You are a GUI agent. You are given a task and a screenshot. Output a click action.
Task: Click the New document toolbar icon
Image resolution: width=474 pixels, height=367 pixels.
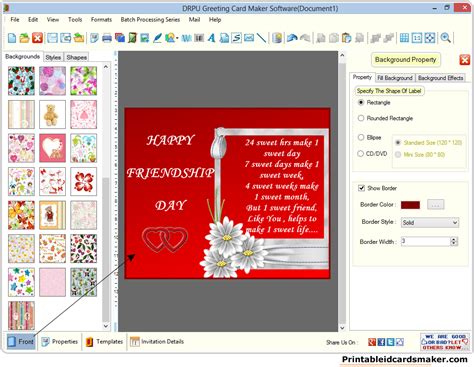coord(12,38)
